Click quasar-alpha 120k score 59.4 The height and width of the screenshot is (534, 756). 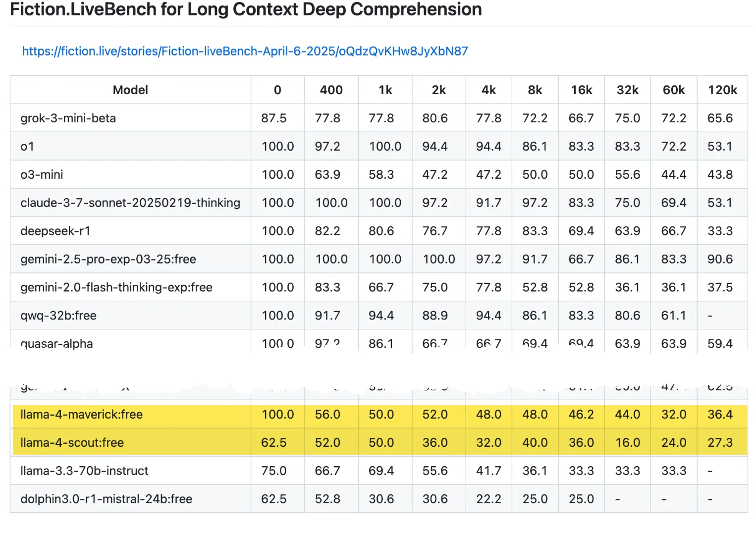[x=720, y=343]
